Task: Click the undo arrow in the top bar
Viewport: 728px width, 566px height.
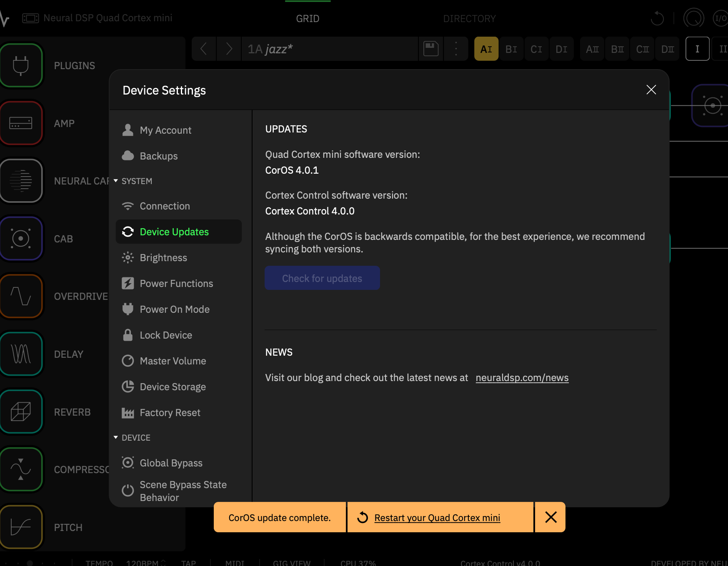Action: coord(657,18)
